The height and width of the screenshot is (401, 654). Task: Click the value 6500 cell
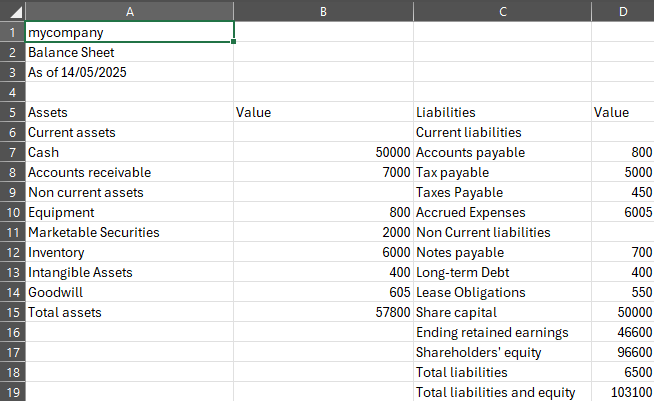pyautogui.click(x=623, y=373)
